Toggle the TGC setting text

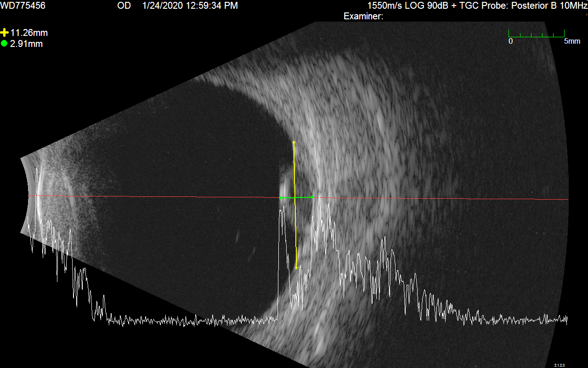pos(474,6)
